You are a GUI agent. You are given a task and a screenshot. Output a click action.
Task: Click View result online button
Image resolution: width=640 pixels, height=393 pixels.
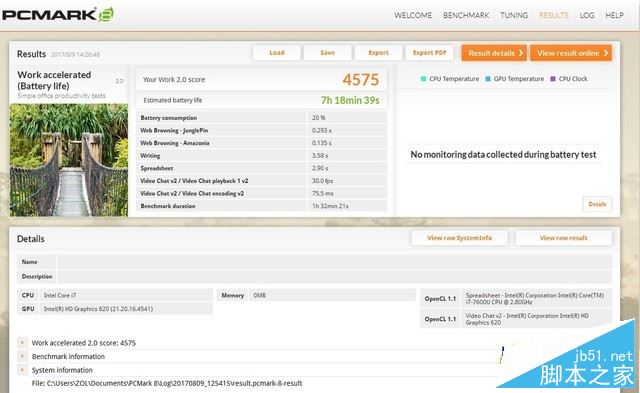click(x=571, y=53)
